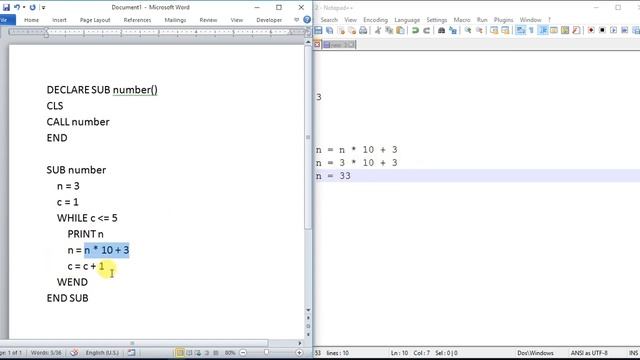Select the Outline view button in Word
The height and width of the screenshot is (360, 640).
(207, 353)
